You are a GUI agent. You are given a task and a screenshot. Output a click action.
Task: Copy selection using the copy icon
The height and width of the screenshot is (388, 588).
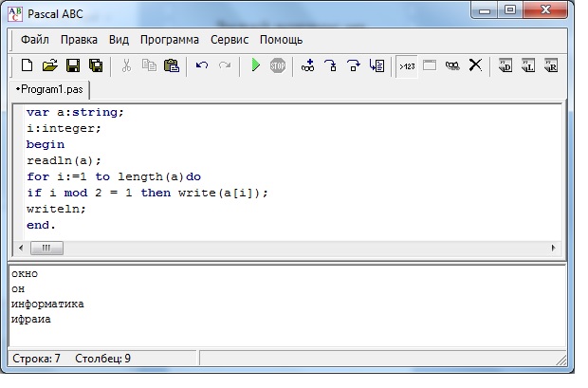click(x=149, y=65)
